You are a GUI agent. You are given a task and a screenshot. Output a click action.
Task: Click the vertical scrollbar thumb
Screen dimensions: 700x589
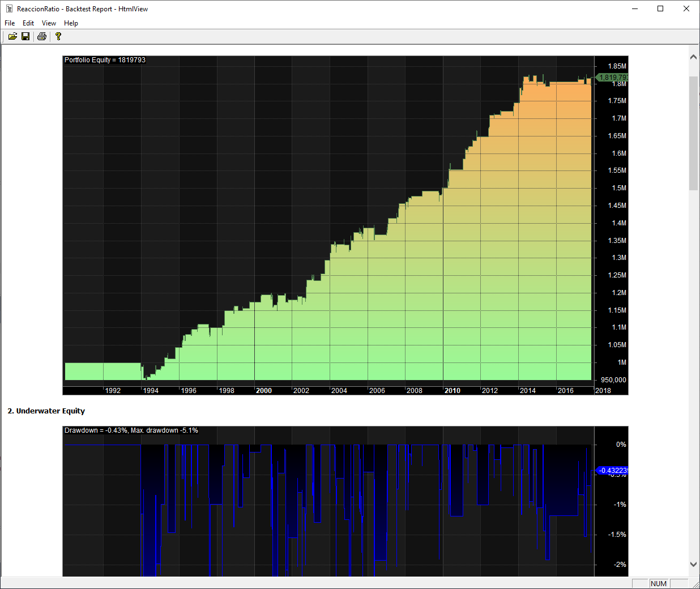[x=694, y=133]
